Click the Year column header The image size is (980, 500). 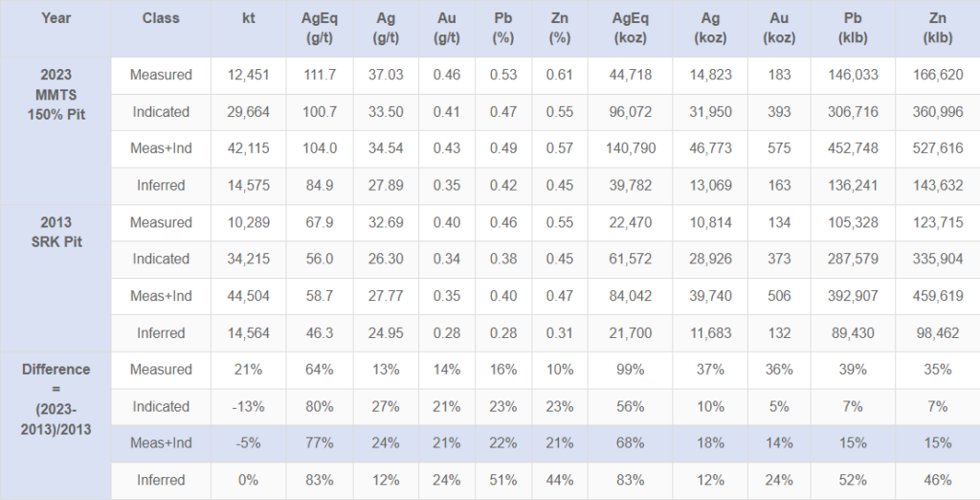click(56, 18)
